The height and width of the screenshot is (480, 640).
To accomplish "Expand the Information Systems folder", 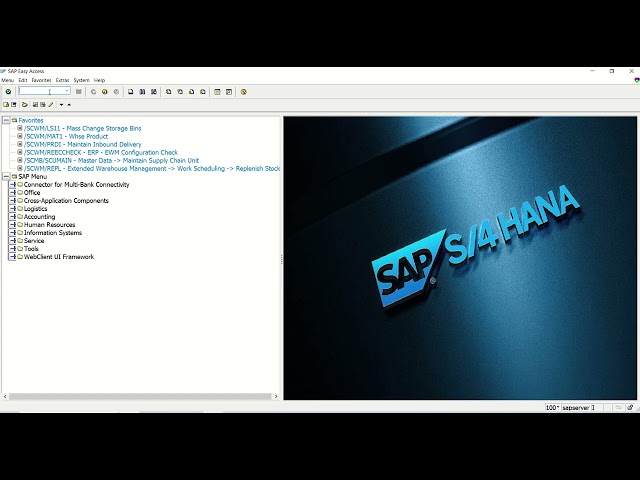I will pyautogui.click(x=13, y=233).
